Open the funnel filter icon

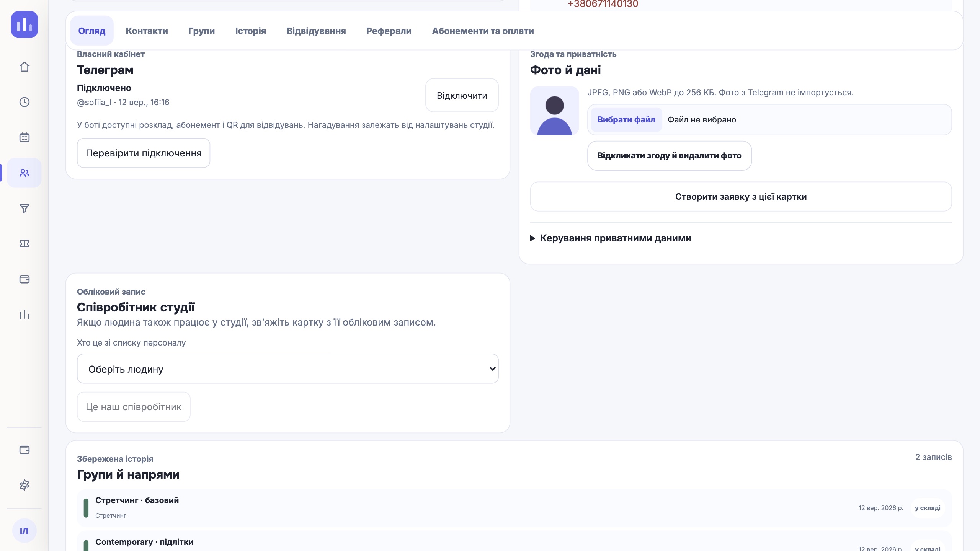coord(24,208)
